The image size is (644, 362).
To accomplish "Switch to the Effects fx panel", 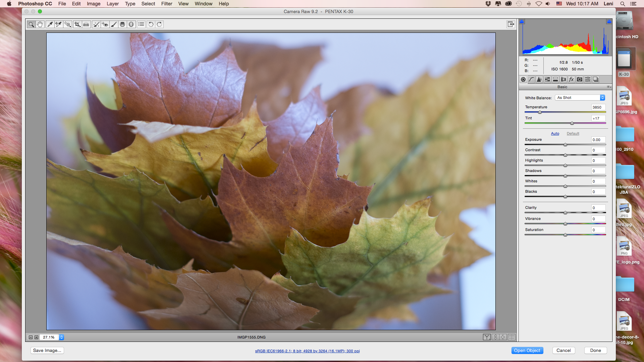I will point(572,79).
